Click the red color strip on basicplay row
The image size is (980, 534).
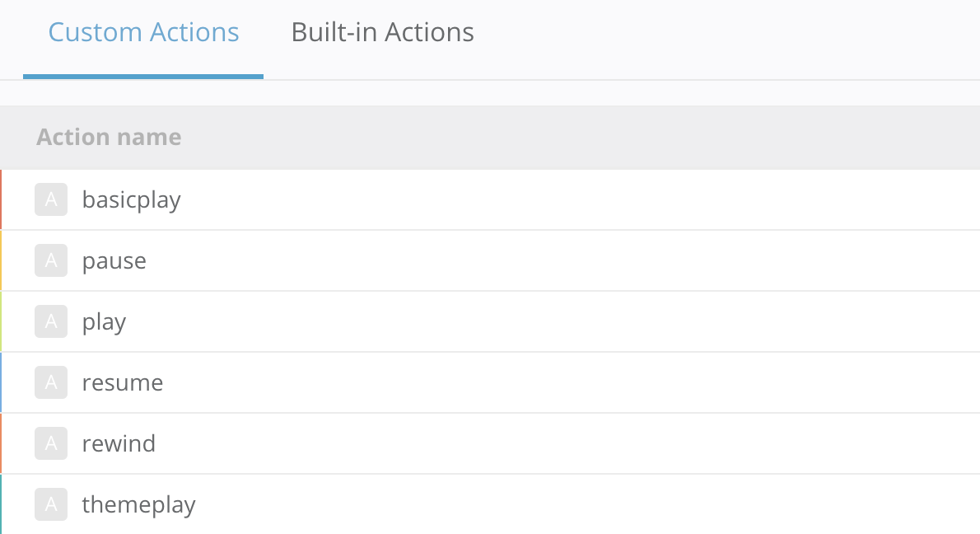pos(1,199)
